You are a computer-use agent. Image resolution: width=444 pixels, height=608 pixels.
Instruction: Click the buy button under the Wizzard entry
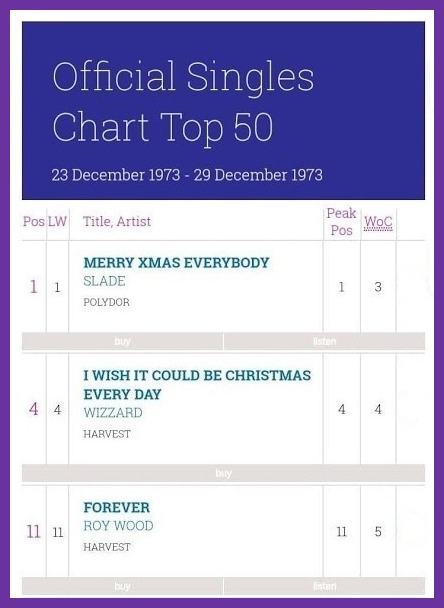click(223, 473)
